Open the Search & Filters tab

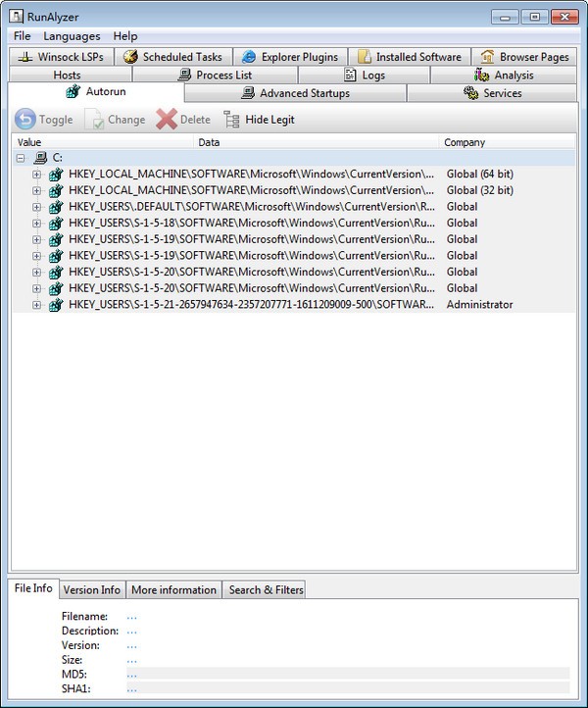(265, 589)
